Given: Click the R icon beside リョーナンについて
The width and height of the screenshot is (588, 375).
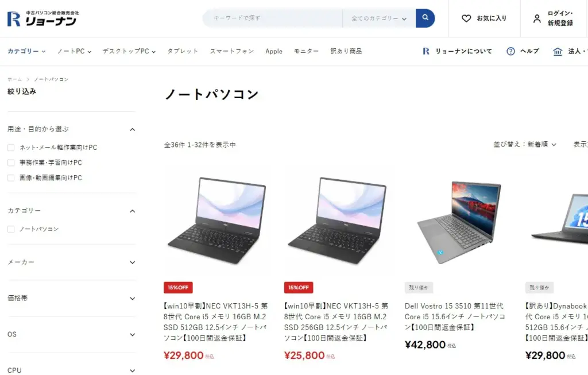Looking at the screenshot, I should 426,51.
